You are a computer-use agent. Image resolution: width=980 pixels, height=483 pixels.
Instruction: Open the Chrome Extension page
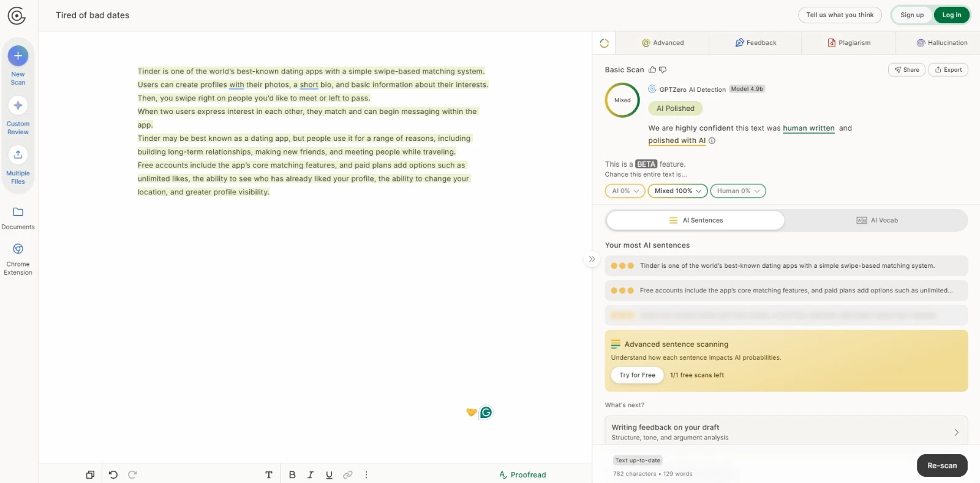(x=18, y=259)
